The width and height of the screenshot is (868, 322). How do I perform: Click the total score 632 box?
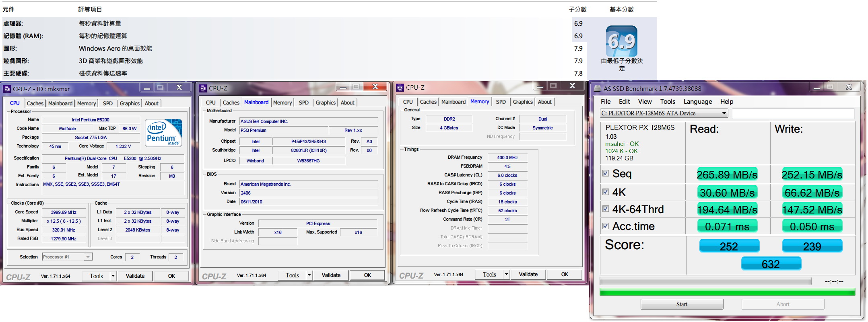tap(771, 264)
